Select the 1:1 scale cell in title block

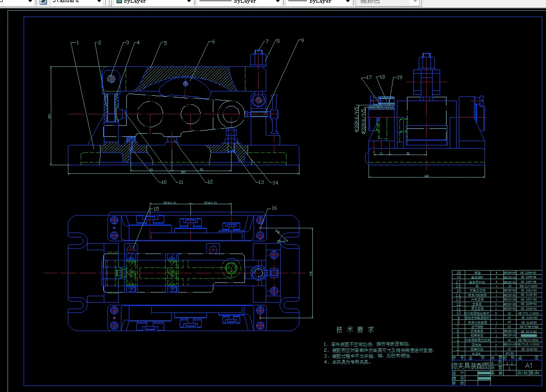[509, 363]
